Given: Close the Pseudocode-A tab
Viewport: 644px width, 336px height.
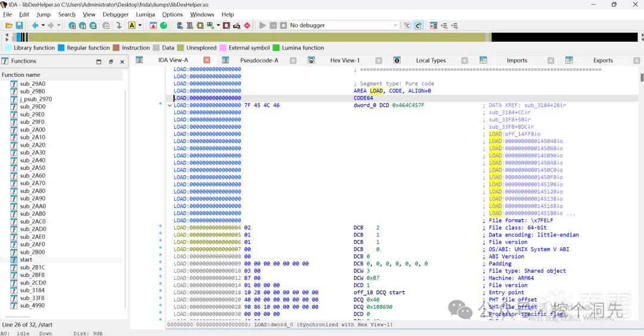Looking at the screenshot, I should 293,60.
